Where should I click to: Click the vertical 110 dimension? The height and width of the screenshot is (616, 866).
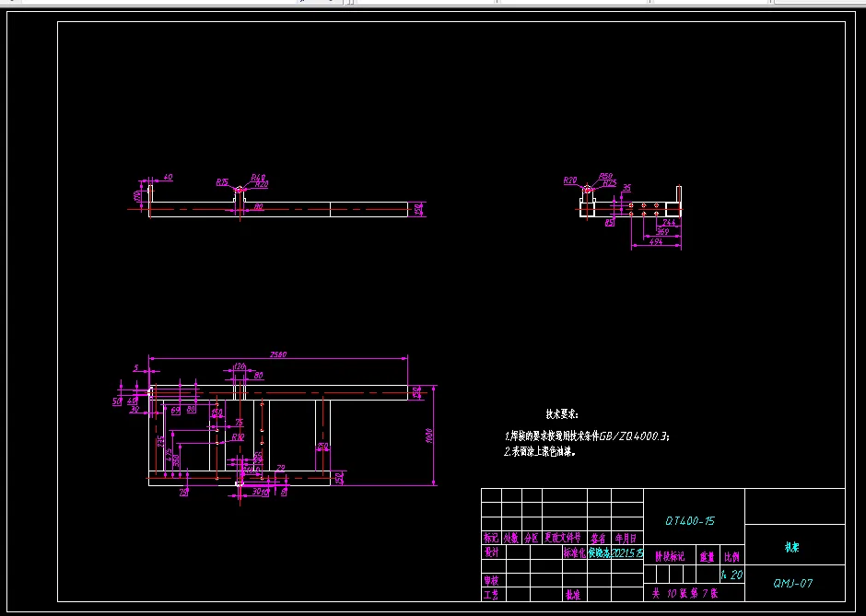click(135, 195)
